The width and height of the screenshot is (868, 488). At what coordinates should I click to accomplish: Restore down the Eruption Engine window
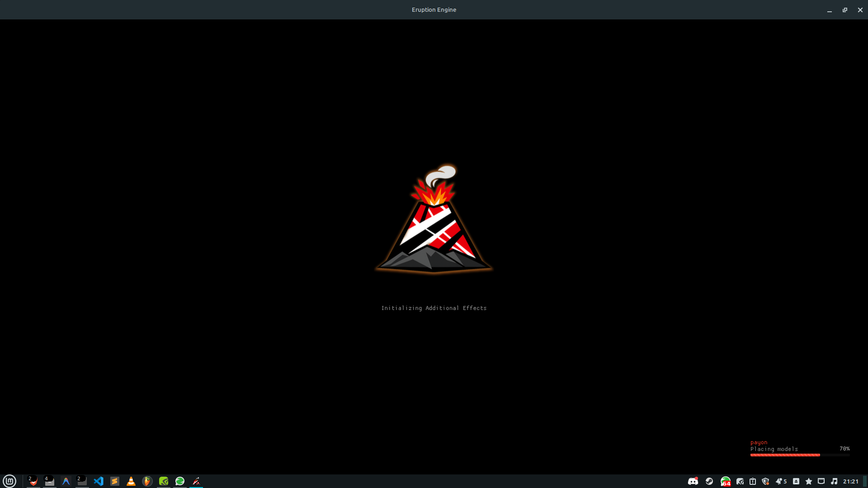(x=845, y=10)
